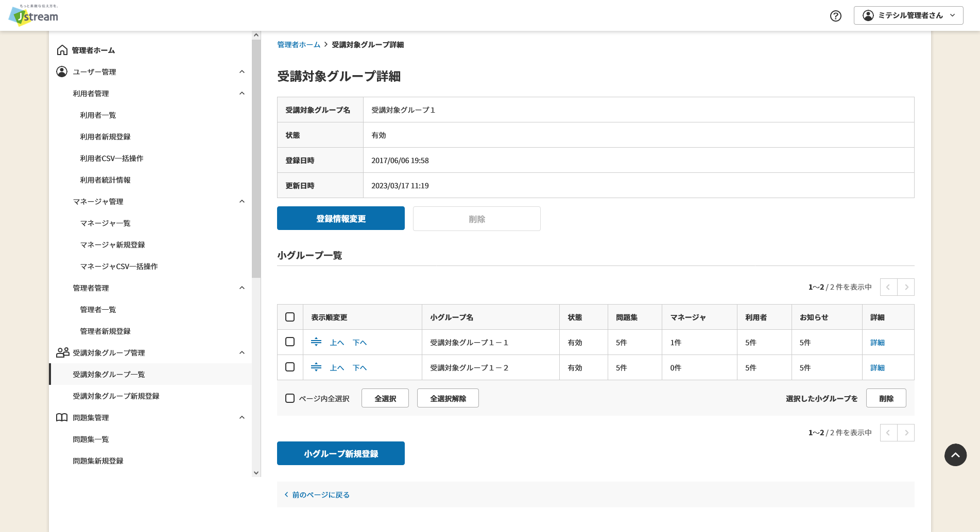
Task: Move 受講対象グループ1－1 down with 下へ
Action: coord(360,342)
